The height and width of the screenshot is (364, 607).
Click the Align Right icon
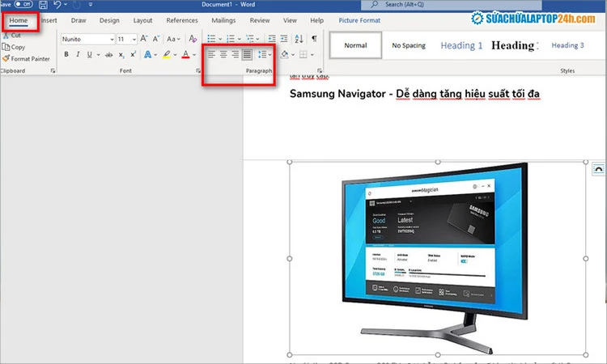pyautogui.click(x=235, y=54)
